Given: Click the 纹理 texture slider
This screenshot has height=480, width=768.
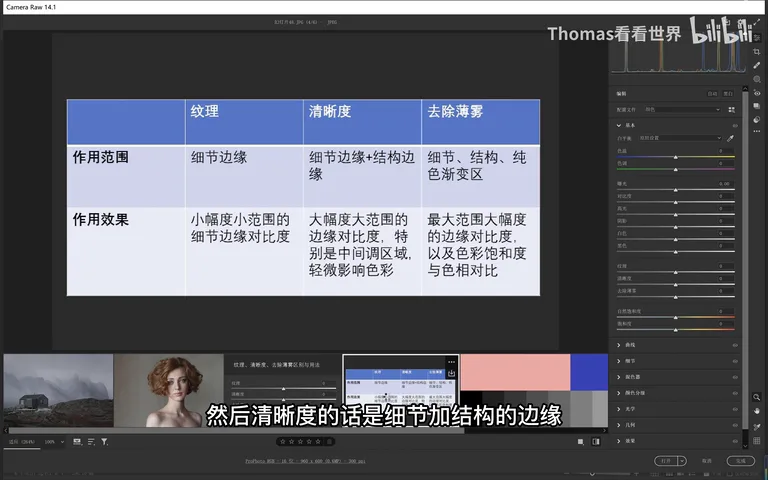Looking at the screenshot, I should coord(675,272).
